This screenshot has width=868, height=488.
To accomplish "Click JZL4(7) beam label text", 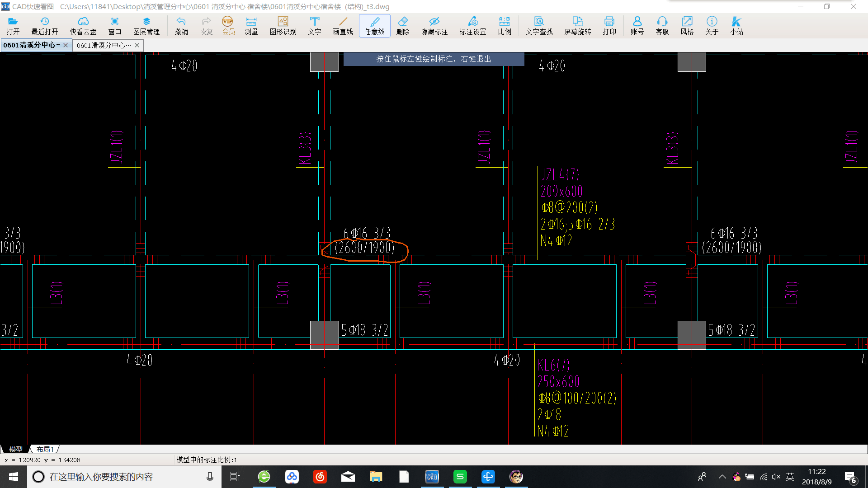I will (560, 175).
